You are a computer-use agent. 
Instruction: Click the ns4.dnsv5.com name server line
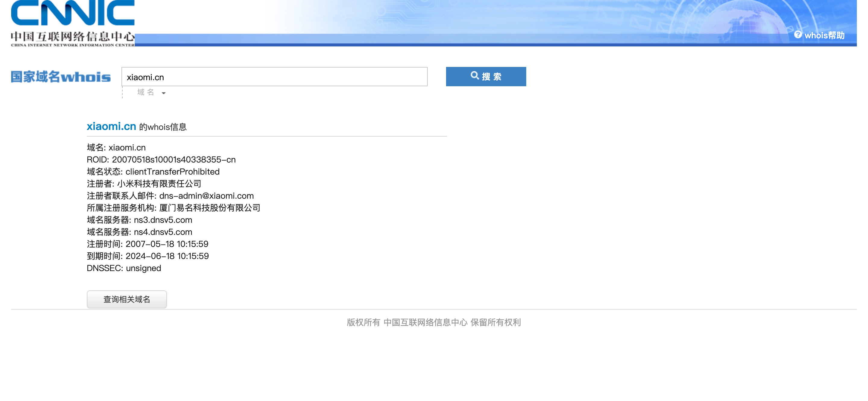[x=139, y=232]
